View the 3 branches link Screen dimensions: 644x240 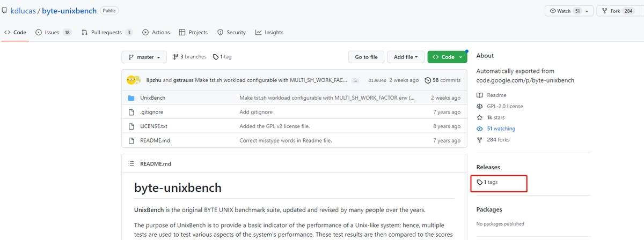click(x=189, y=57)
